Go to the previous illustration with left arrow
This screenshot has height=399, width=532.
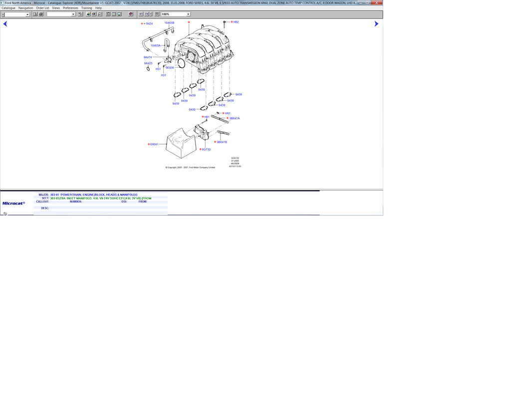pyautogui.click(x=5, y=24)
